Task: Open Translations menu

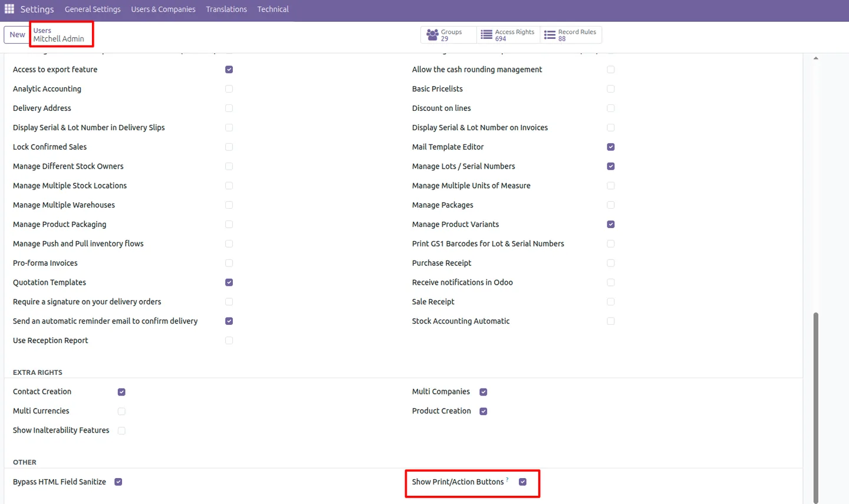Action: coord(226,9)
